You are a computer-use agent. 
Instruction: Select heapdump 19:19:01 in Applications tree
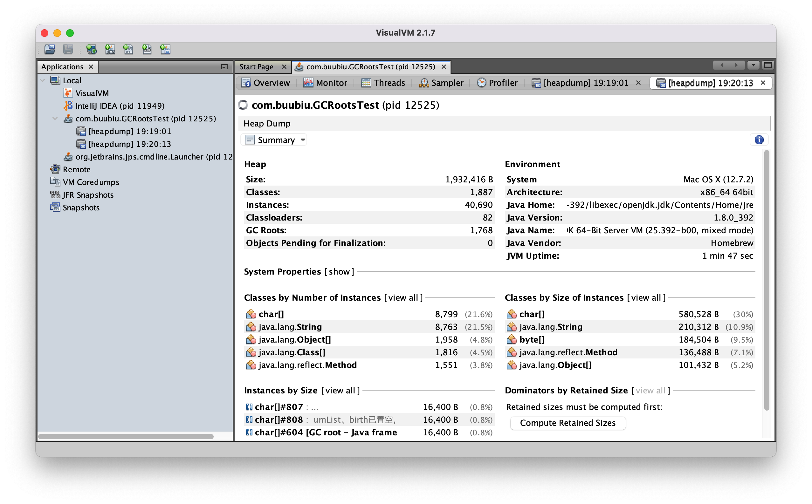(129, 131)
